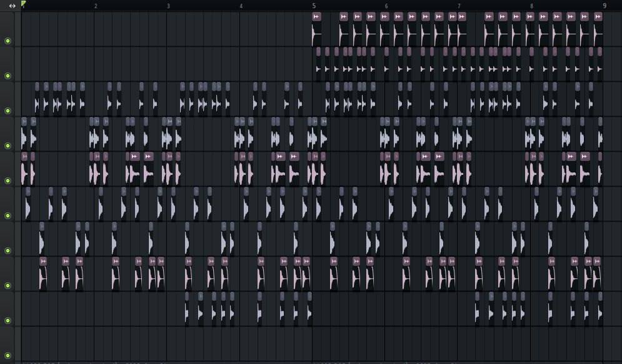Select the first gray clip on the sixth track
Screen dimensions: 622x364
click(28, 204)
